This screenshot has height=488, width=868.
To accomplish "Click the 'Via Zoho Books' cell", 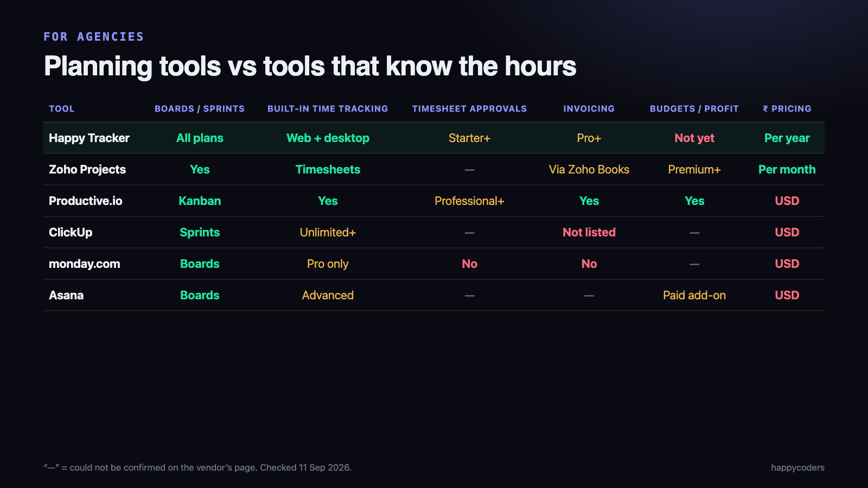I will (x=589, y=170).
